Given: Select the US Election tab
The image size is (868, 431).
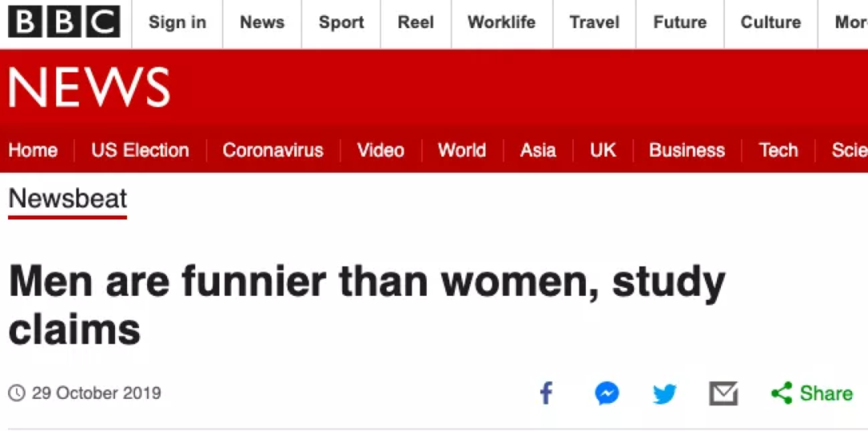Looking at the screenshot, I should [140, 150].
